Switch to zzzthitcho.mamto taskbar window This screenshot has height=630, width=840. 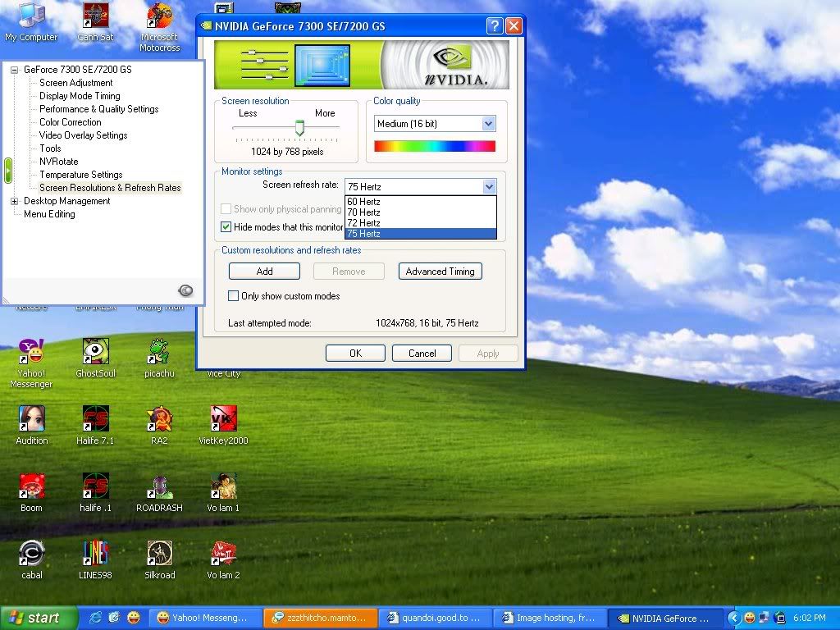(321, 618)
